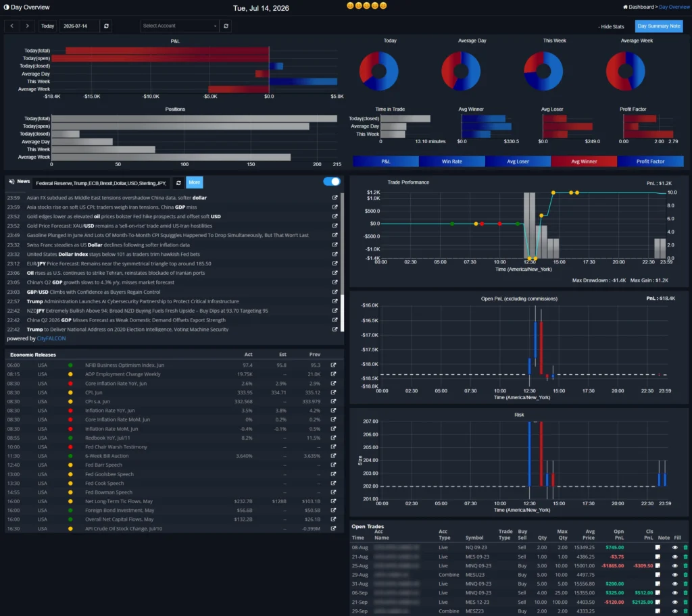The image size is (692, 616).
Task: Switch to the Avg Winner stats tab
Action: (x=584, y=161)
